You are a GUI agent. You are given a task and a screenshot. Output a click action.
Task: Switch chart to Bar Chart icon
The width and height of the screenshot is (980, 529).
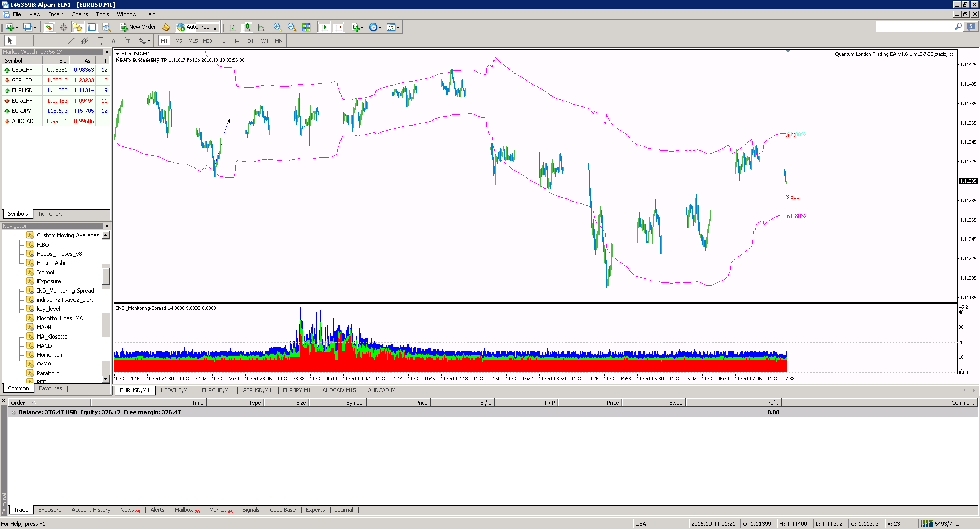(232, 27)
